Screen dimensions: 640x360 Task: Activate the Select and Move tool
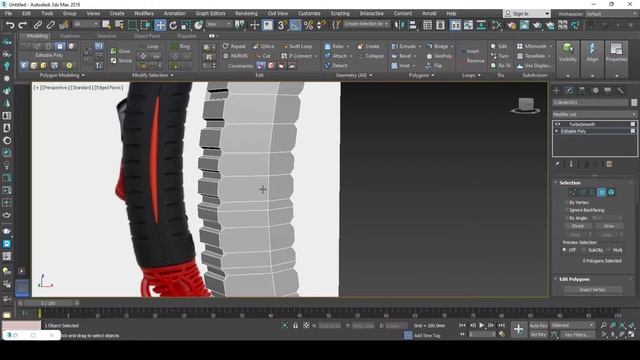(160, 25)
